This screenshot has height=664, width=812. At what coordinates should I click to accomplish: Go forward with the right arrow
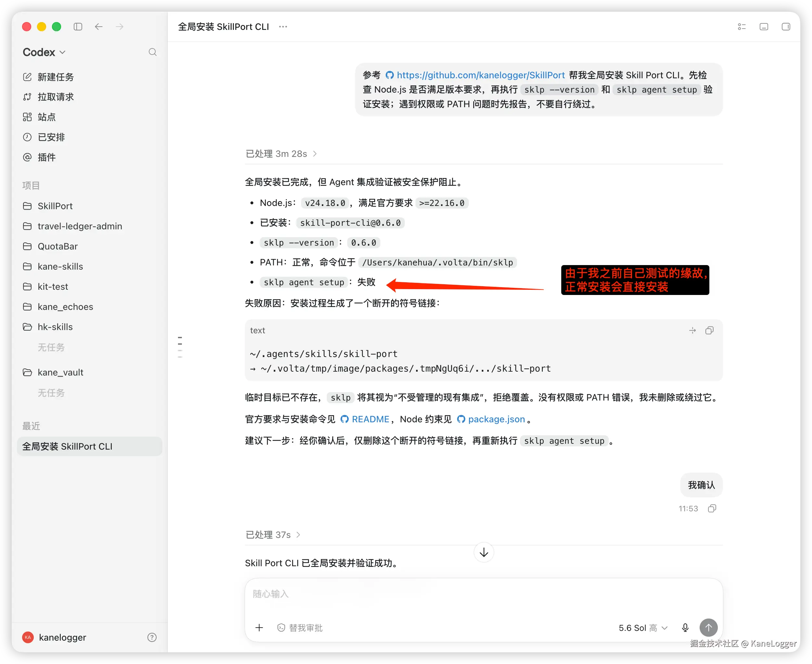click(120, 26)
